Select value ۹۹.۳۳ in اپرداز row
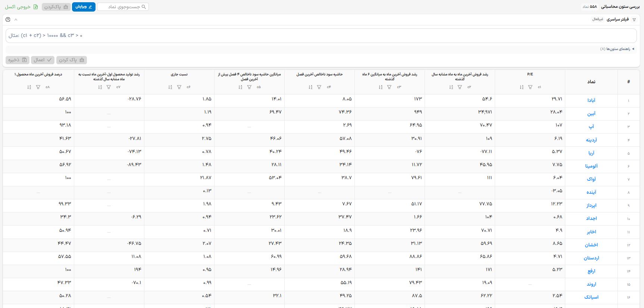Viewport: 644px width, 308px height. pyautogui.click(x=65, y=204)
